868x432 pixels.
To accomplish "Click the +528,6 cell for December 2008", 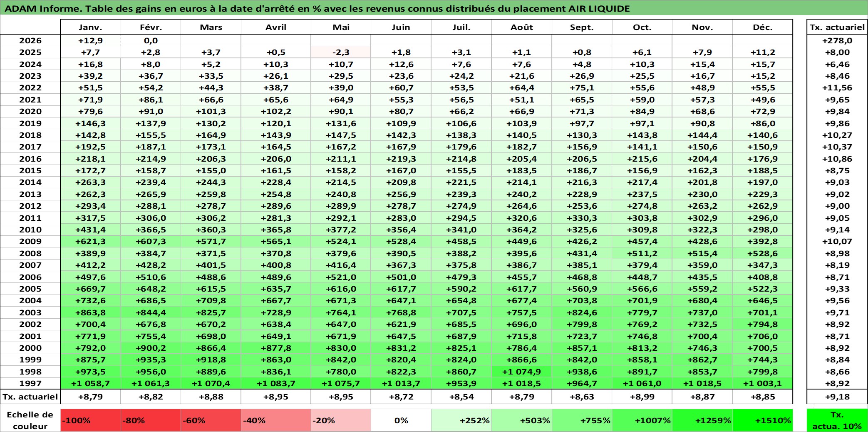I will (x=763, y=253).
